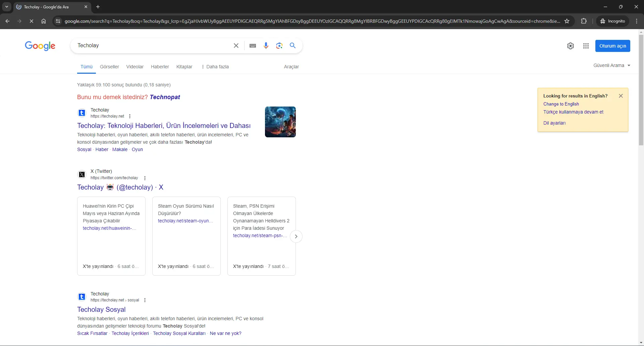This screenshot has height=346, width=644.
Task: Open the Ne var ne yok? sitelink
Action: (225, 333)
